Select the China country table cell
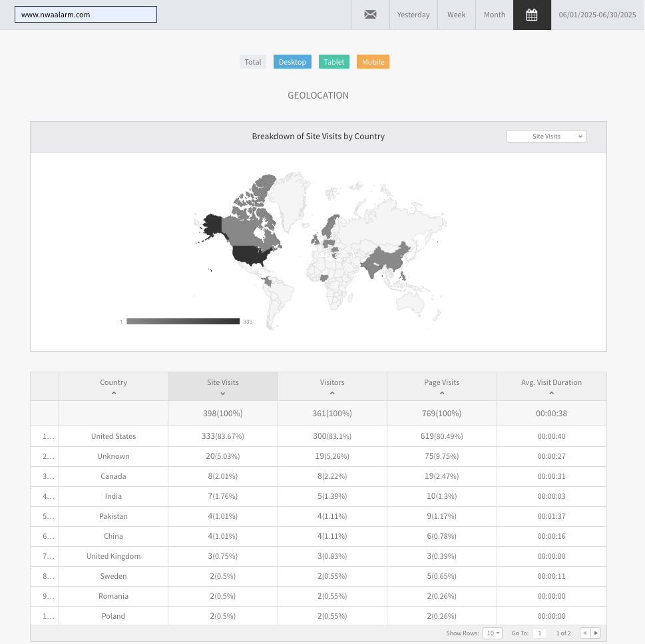The image size is (645, 644). pos(114,536)
